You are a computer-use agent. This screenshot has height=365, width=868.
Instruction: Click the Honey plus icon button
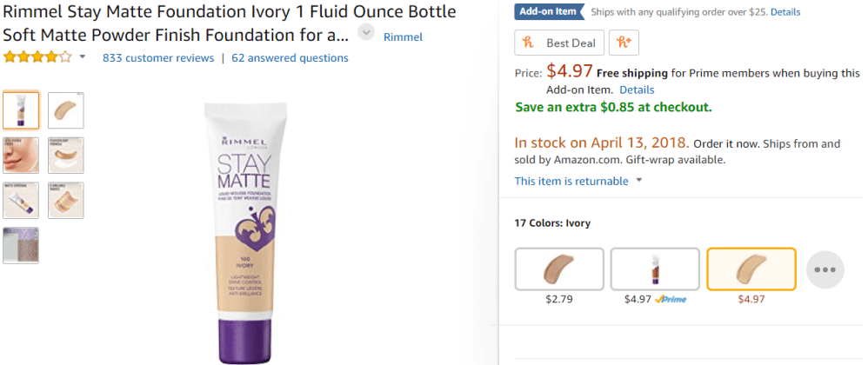point(624,43)
